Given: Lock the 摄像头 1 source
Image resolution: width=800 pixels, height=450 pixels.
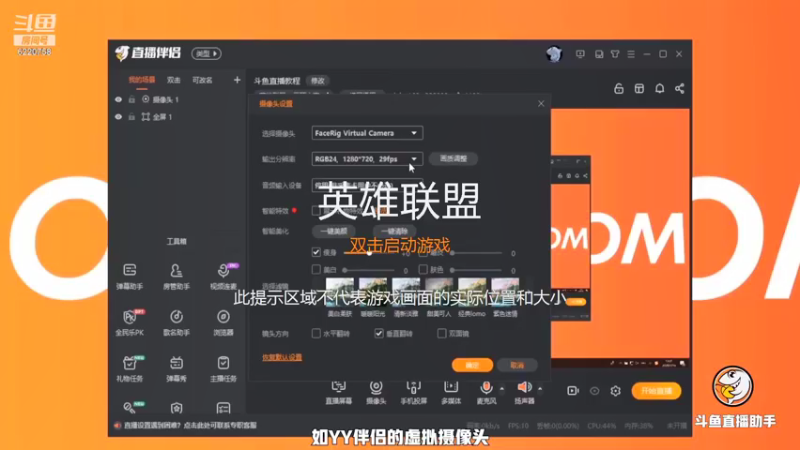Looking at the screenshot, I should (132, 99).
